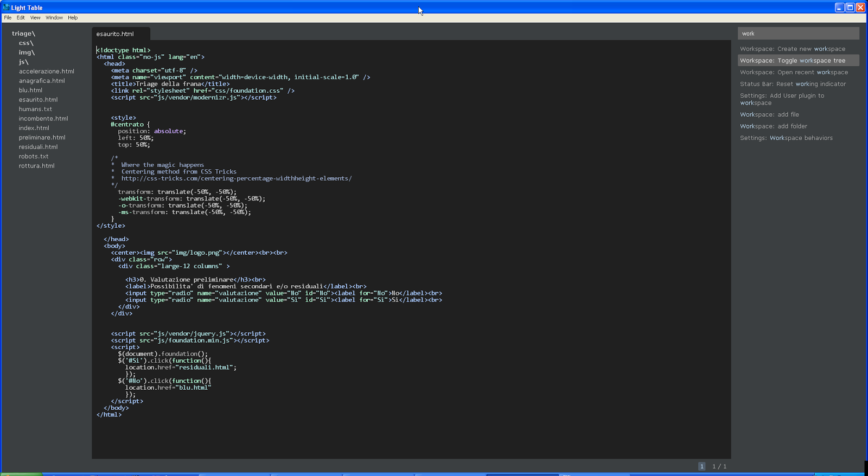Viewport: 868px width, 476px height.
Task: Run 'Workspace: Create new workspace' command
Action: click(798, 49)
